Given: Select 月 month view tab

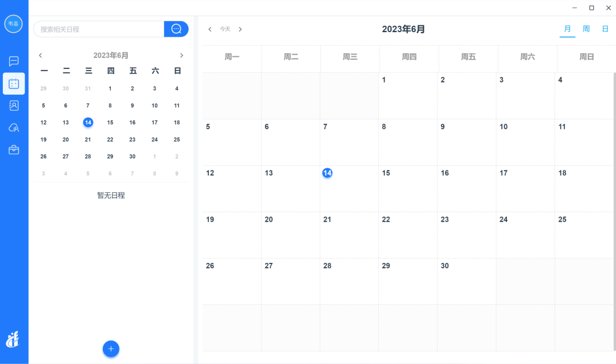Looking at the screenshot, I should point(567,29).
